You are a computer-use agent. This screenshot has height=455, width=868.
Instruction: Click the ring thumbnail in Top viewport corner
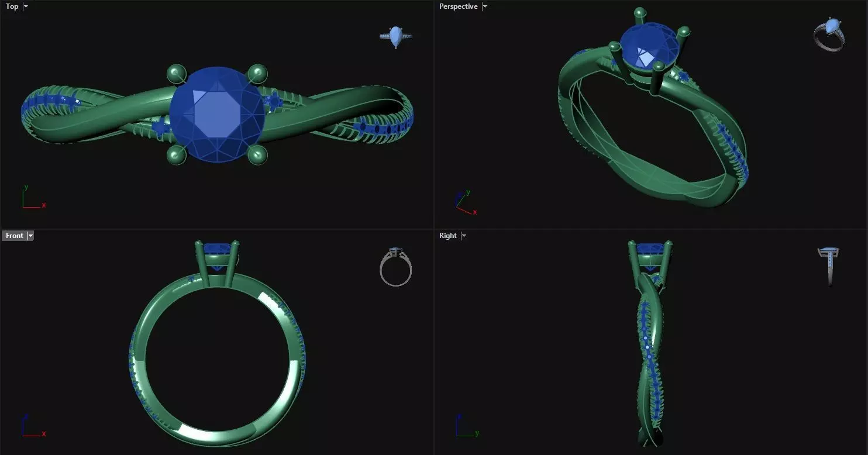(396, 36)
